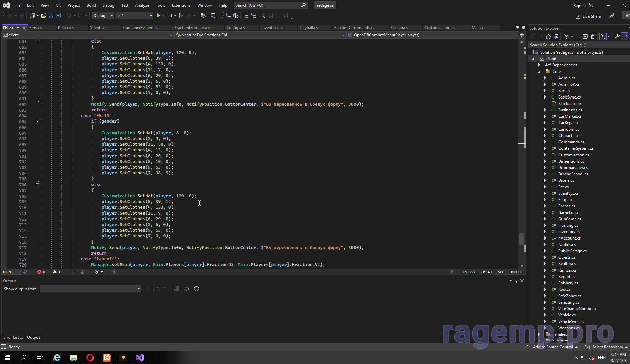Click the Find in Files toolbar icon
This screenshot has height=364, width=630.
pyautogui.click(x=203, y=16)
